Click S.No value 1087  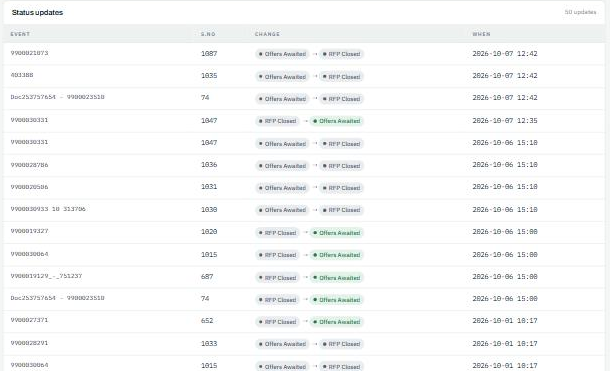[209, 54]
